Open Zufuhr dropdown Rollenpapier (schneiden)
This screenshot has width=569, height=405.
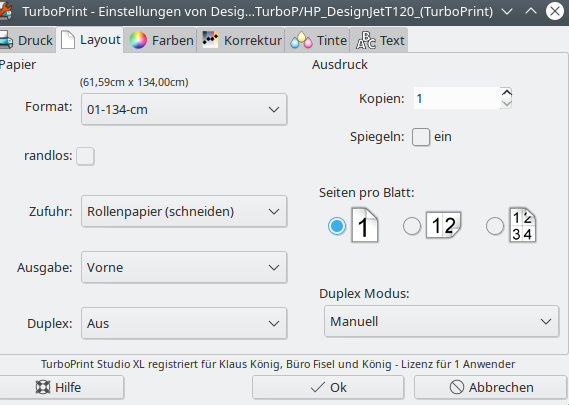184,211
